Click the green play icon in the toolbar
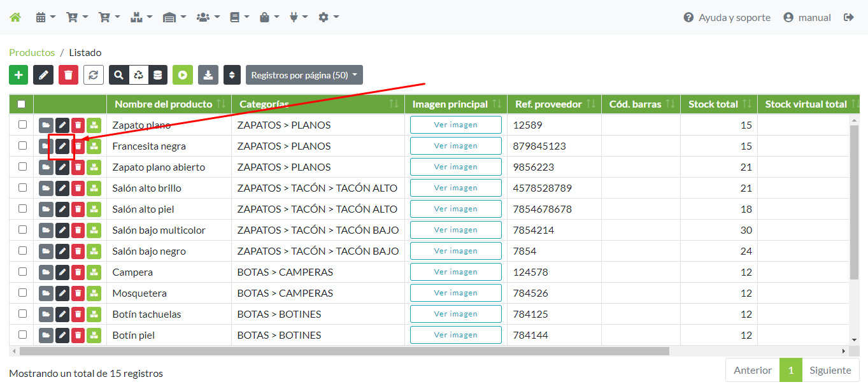 click(x=183, y=74)
